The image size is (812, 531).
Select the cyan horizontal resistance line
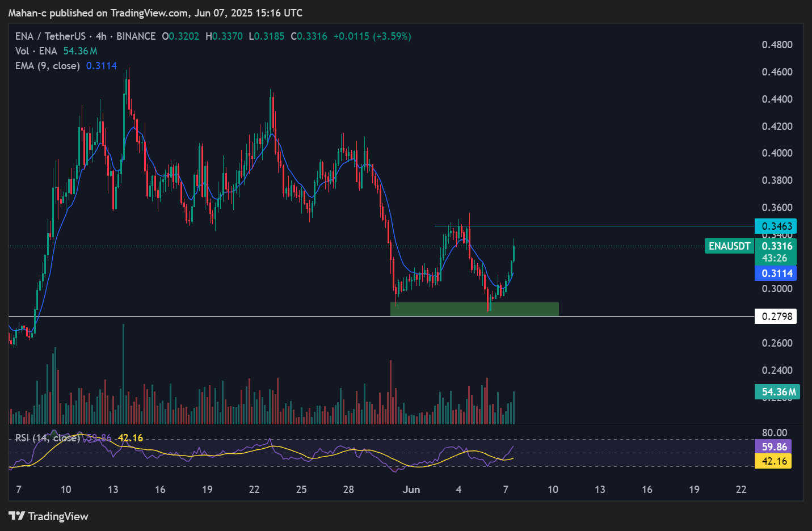(596, 226)
